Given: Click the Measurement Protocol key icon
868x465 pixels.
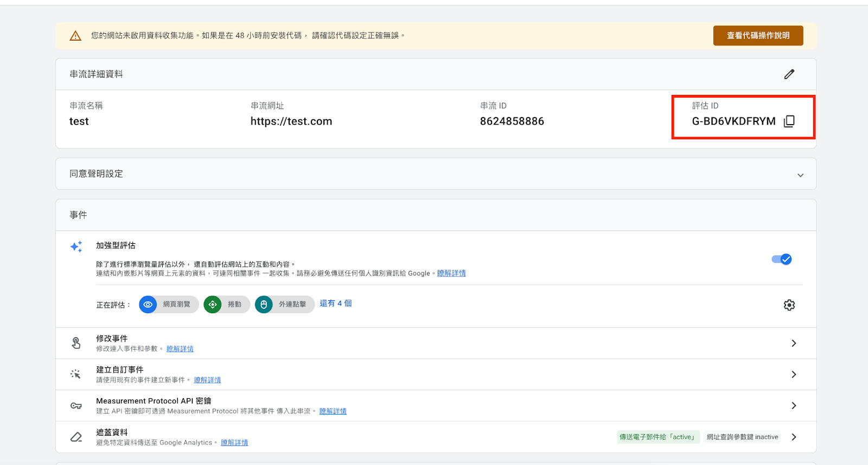Looking at the screenshot, I should [x=76, y=405].
